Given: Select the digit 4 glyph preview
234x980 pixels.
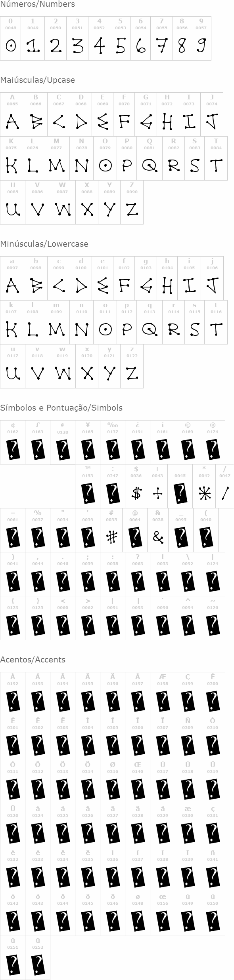Looking at the screenshot, I should pos(99,46).
